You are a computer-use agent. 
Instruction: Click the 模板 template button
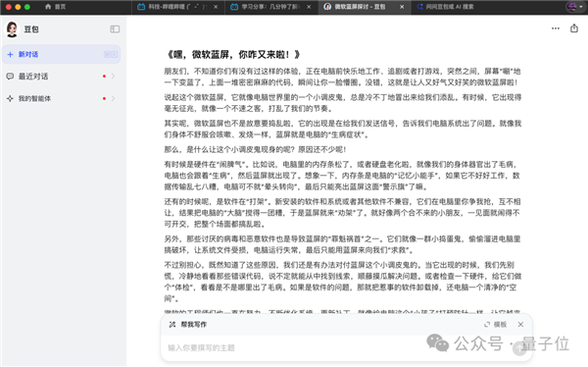coord(495,325)
